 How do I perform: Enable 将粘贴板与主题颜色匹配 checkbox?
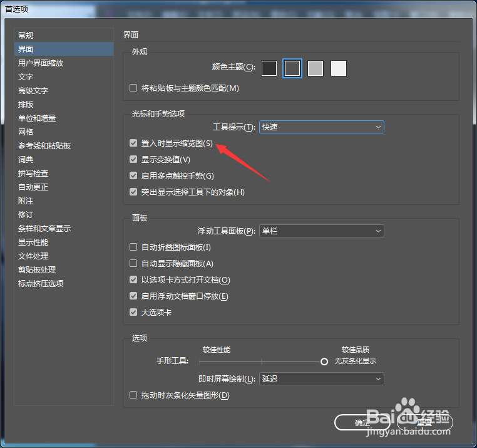133,88
